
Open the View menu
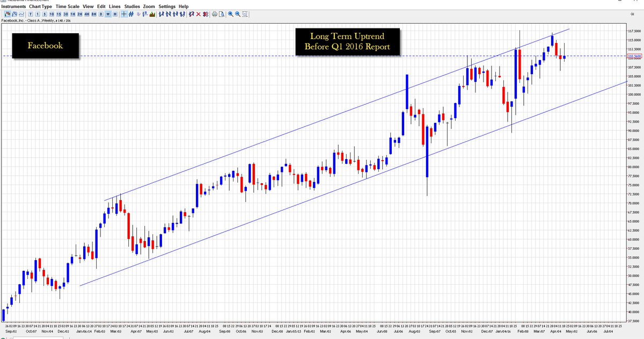pos(88,6)
